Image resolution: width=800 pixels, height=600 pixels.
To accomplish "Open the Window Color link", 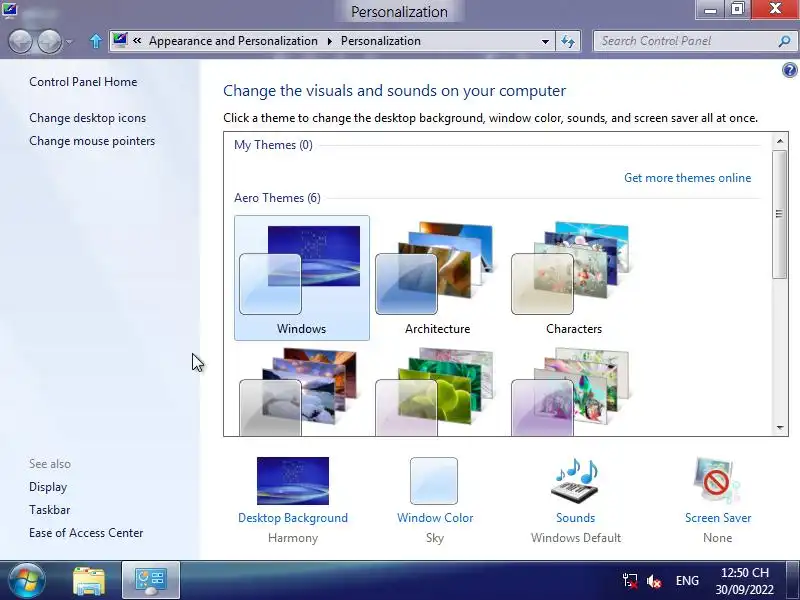I will pyautogui.click(x=435, y=518).
